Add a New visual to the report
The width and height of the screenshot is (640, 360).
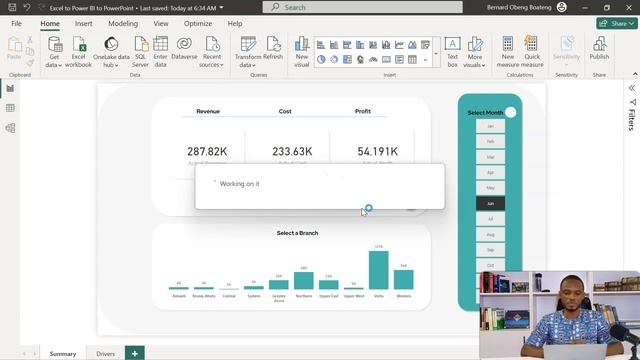[x=302, y=51]
